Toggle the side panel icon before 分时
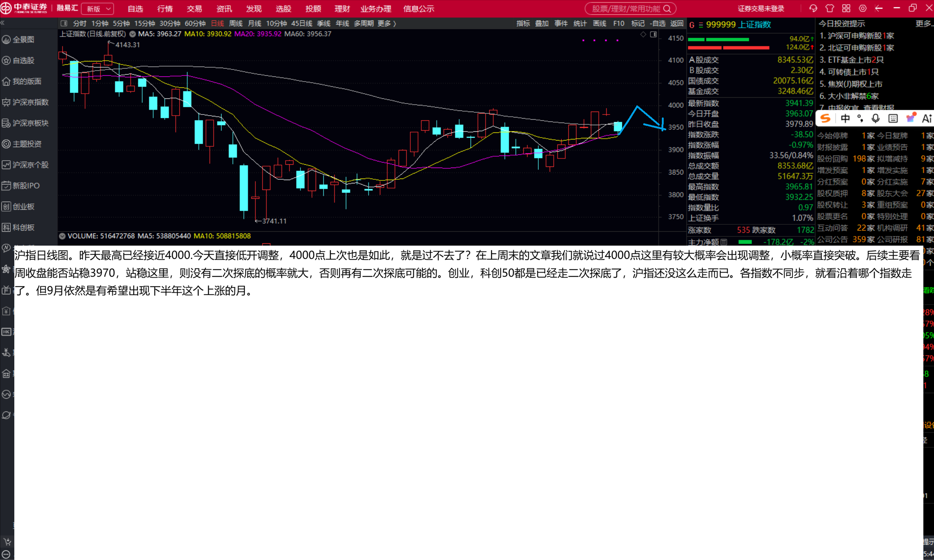The width and height of the screenshot is (934, 560). point(64,23)
